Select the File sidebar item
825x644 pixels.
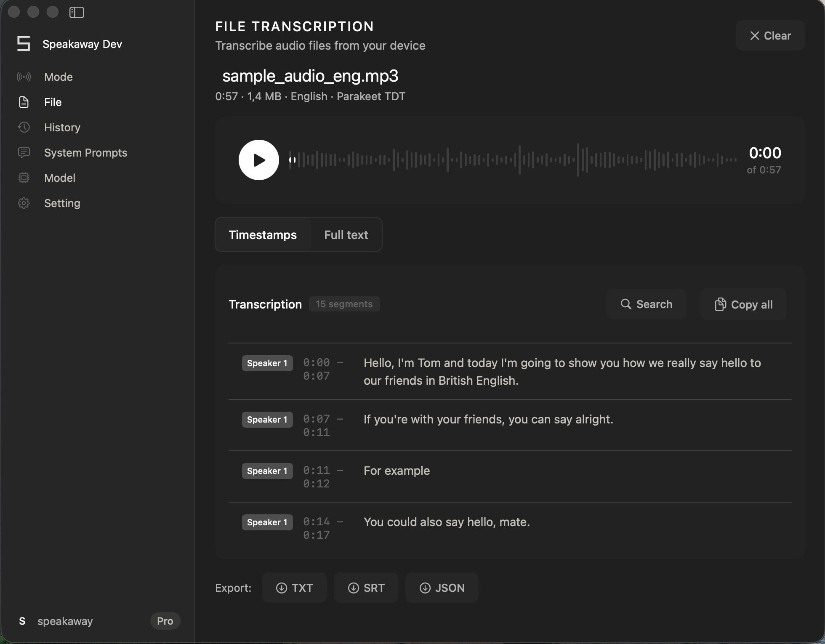coord(53,102)
